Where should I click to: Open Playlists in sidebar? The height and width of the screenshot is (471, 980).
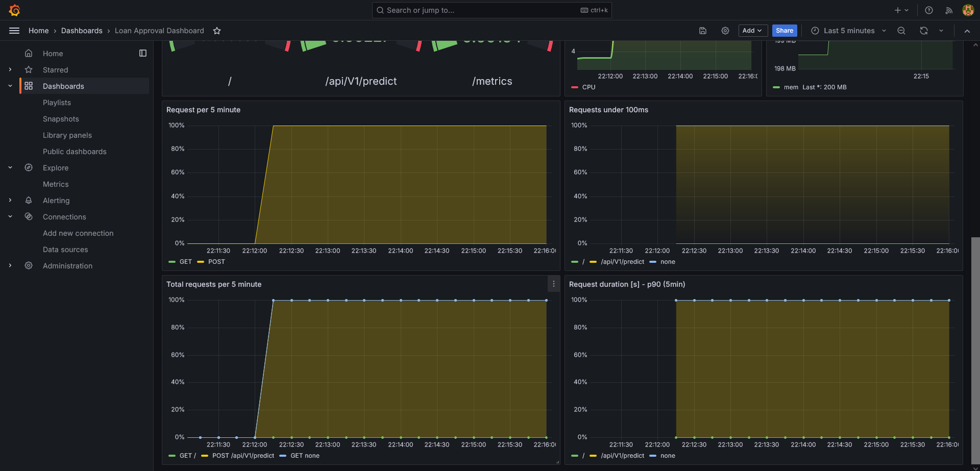(57, 103)
